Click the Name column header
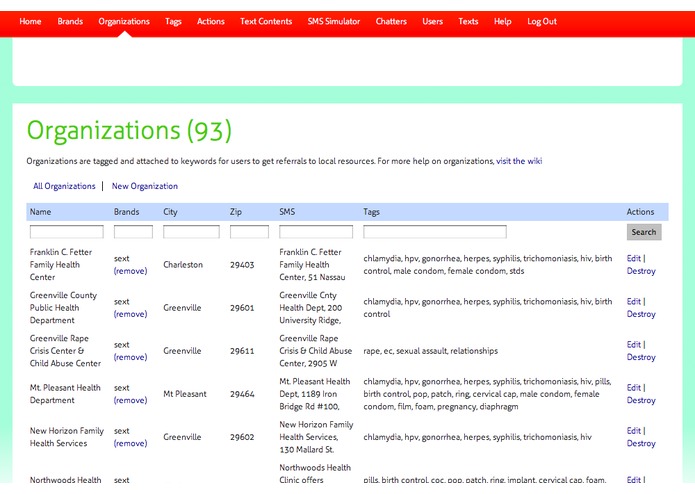This screenshot has width=695, height=494. coord(40,212)
